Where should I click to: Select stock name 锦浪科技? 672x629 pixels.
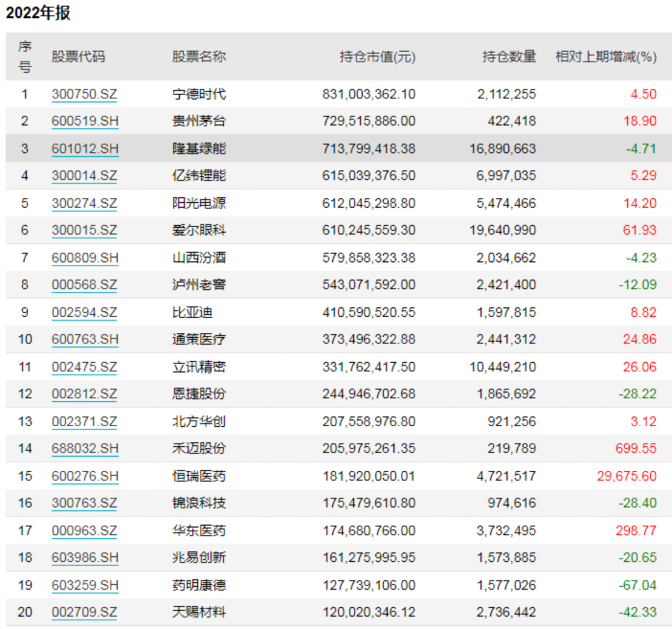(199, 503)
